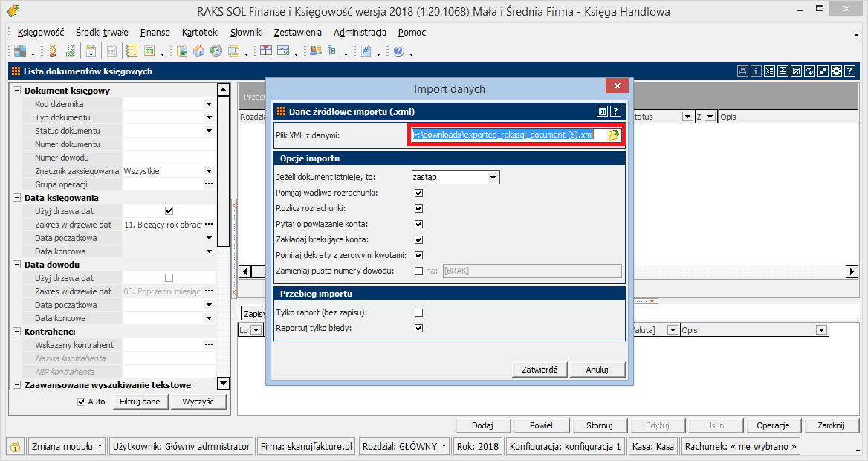Image resolution: width=868 pixels, height=461 pixels.
Task: Open the 'Kartoteki' menu
Action: [x=200, y=33]
